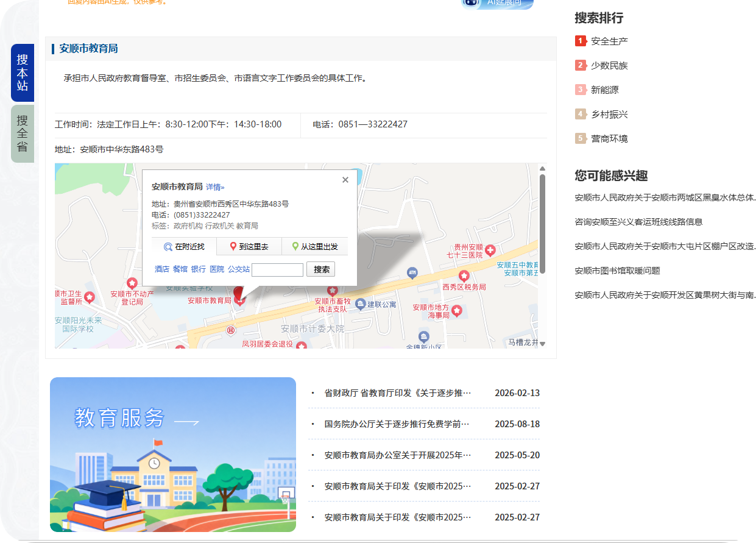
Task: Click the 建联公寓 building marker icon
Action: (x=361, y=303)
